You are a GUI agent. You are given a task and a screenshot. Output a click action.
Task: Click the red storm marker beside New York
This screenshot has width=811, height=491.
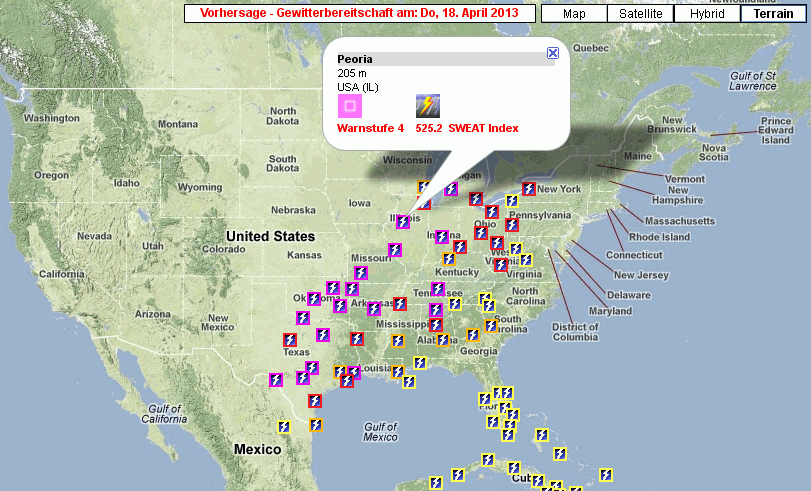pyautogui.click(x=528, y=189)
